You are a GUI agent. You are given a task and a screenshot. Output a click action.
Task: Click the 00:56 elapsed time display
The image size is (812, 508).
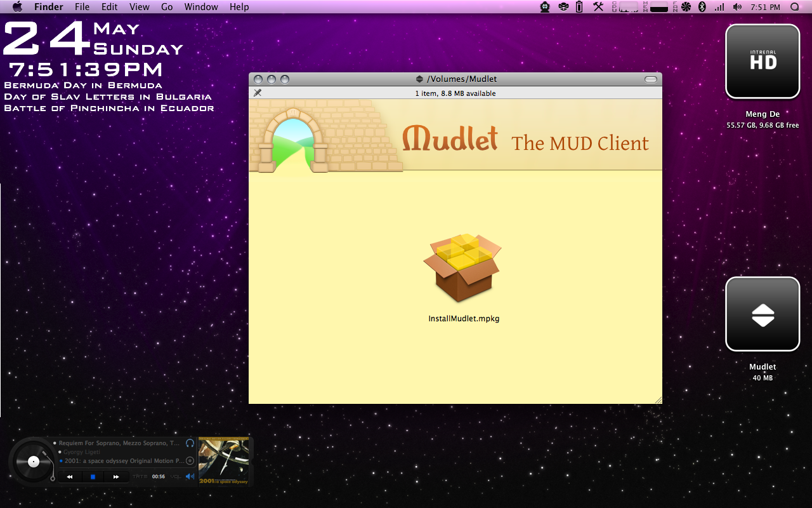[x=159, y=476]
